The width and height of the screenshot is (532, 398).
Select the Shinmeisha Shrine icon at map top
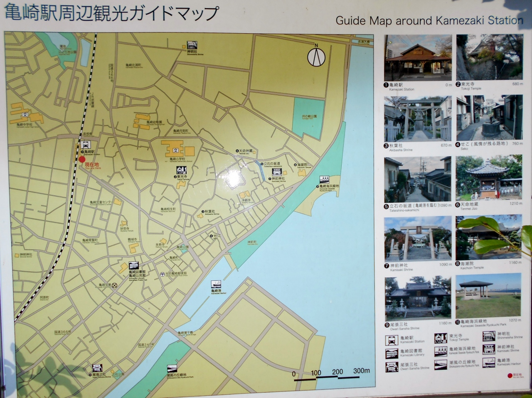192,45
